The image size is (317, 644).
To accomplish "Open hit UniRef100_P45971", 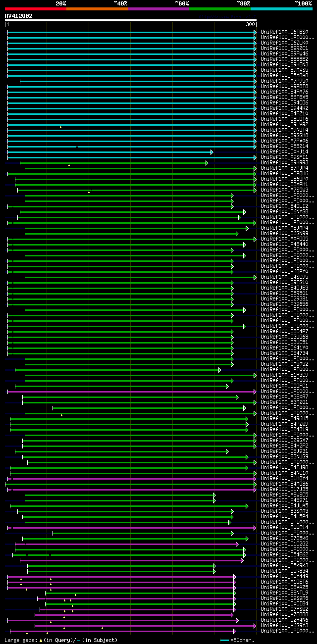I will pos(284,500).
